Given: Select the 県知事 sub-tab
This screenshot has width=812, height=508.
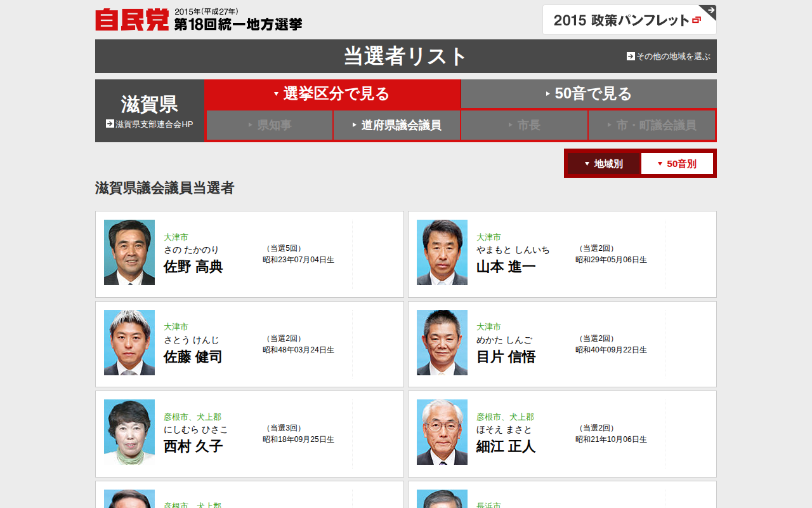Looking at the screenshot, I should tap(269, 125).
